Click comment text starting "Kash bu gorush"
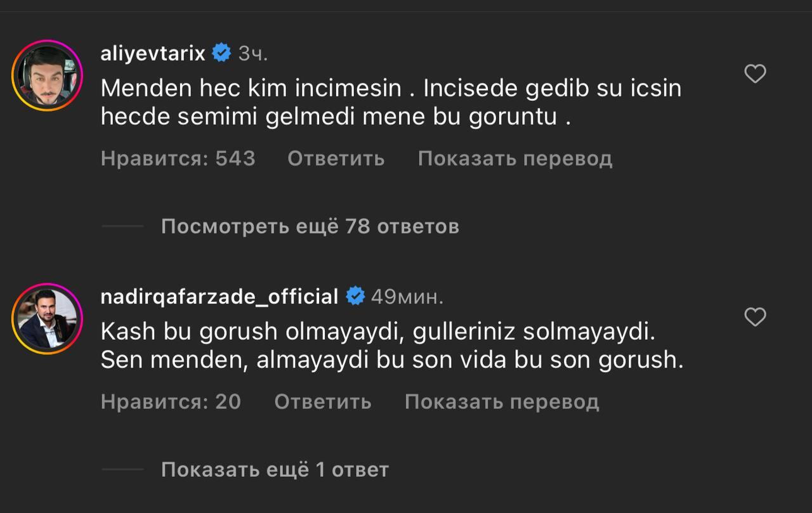The width and height of the screenshot is (812, 513). coord(391,346)
